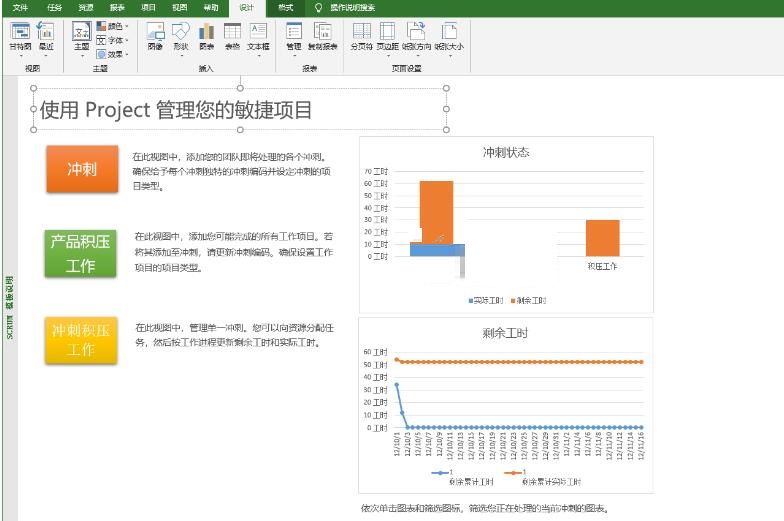Open the File (文件) menu
The image size is (784, 521).
click(x=20, y=8)
